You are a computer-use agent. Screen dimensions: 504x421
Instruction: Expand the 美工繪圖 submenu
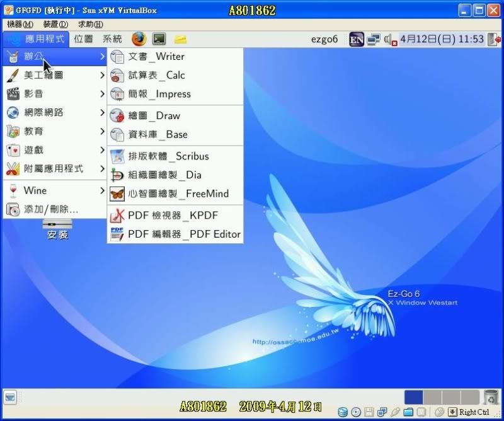pyautogui.click(x=55, y=75)
